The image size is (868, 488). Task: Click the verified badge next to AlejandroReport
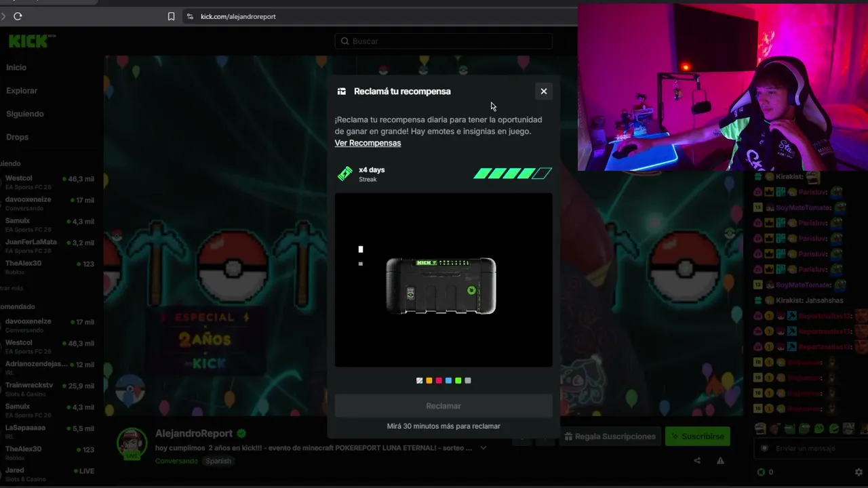pos(241,434)
